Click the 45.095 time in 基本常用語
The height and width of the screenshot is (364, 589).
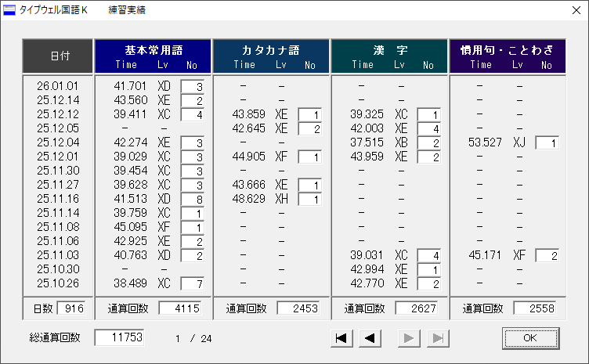[130, 227]
